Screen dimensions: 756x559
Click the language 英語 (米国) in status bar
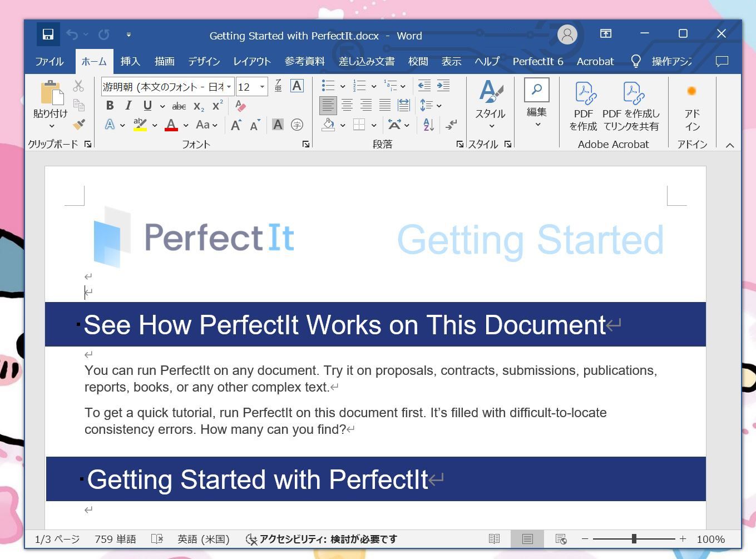pyautogui.click(x=203, y=539)
